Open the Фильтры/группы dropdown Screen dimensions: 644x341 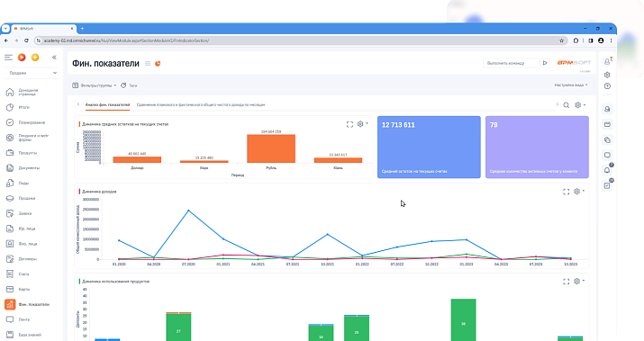click(94, 85)
